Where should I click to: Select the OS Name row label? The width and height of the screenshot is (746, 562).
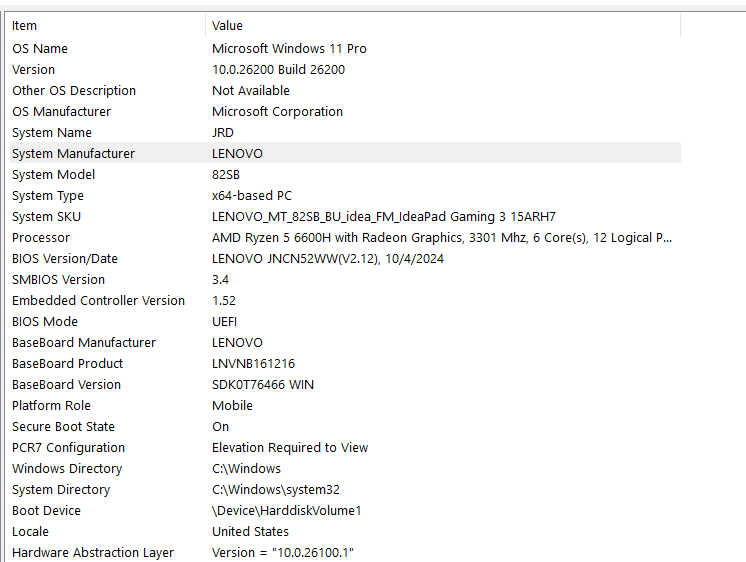tap(40, 49)
